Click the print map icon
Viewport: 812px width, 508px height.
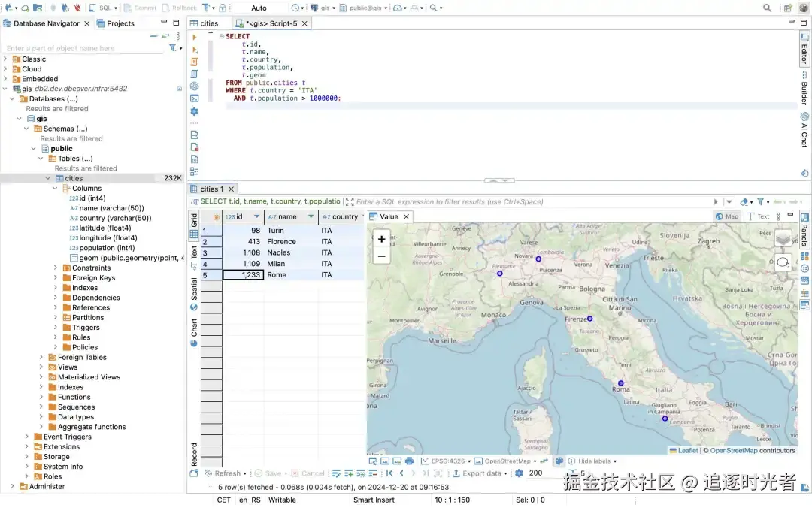(x=409, y=461)
